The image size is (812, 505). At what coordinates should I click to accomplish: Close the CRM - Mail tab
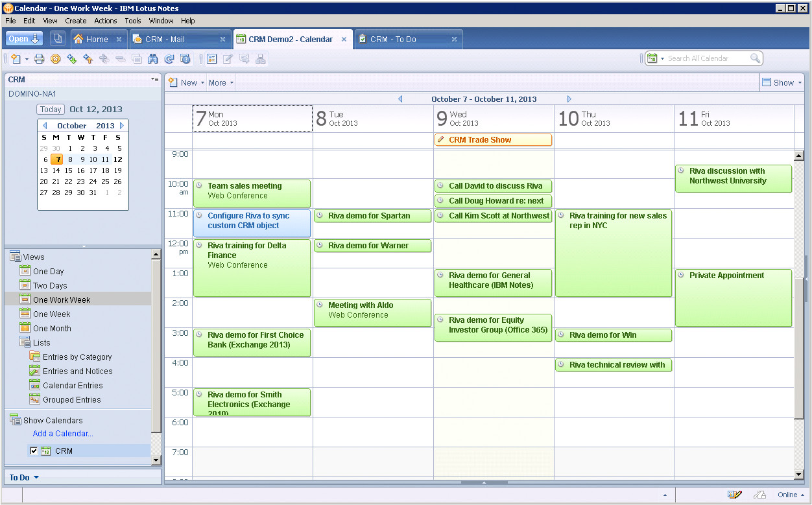223,39
